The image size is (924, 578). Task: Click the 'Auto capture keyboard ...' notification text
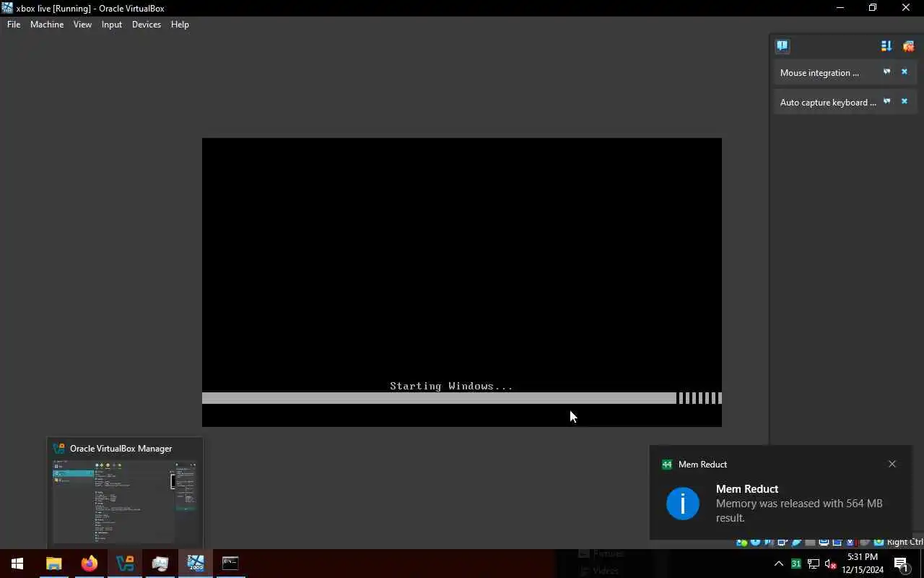(828, 103)
